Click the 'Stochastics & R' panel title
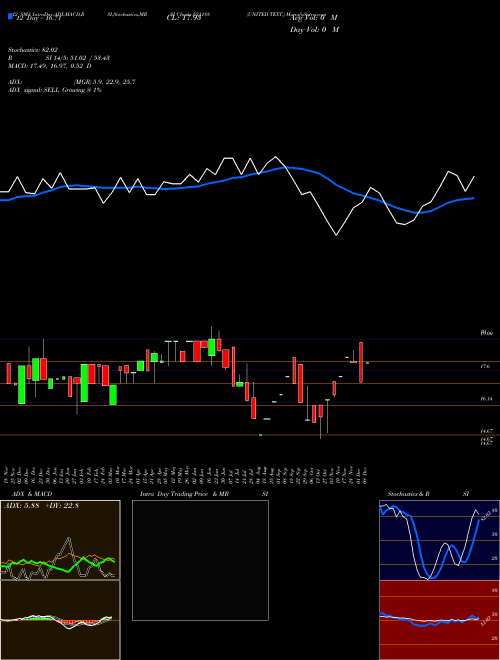 [409, 494]
